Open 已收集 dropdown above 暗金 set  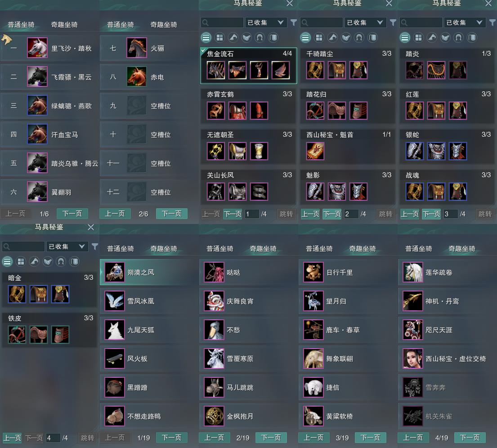coord(67,246)
